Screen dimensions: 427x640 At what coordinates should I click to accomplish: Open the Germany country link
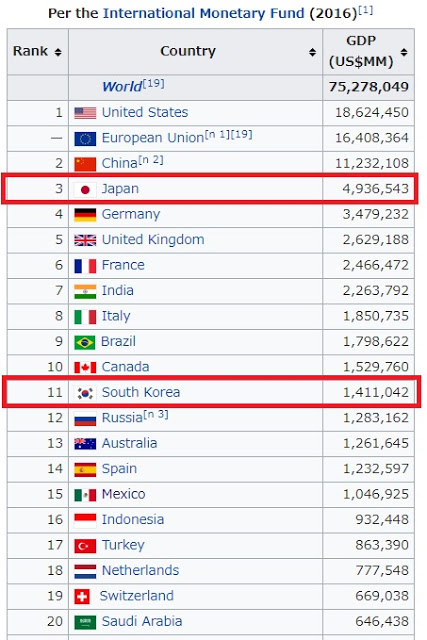[x=131, y=214]
